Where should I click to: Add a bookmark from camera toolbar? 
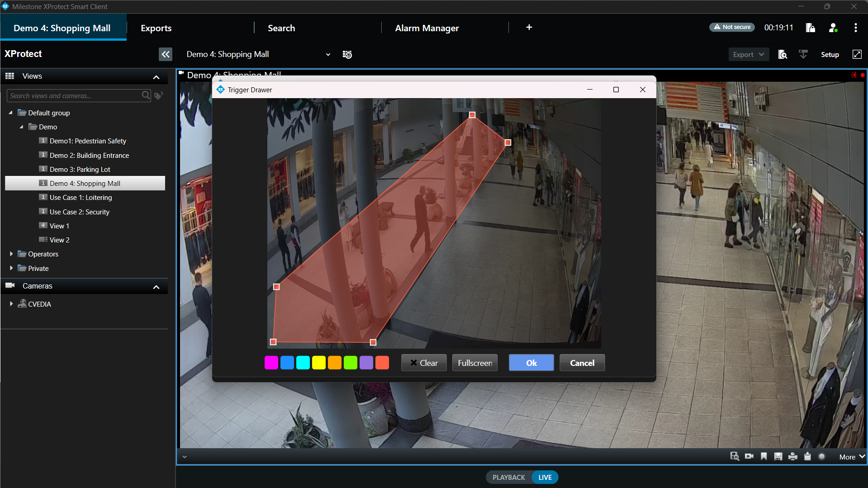pyautogui.click(x=764, y=456)
